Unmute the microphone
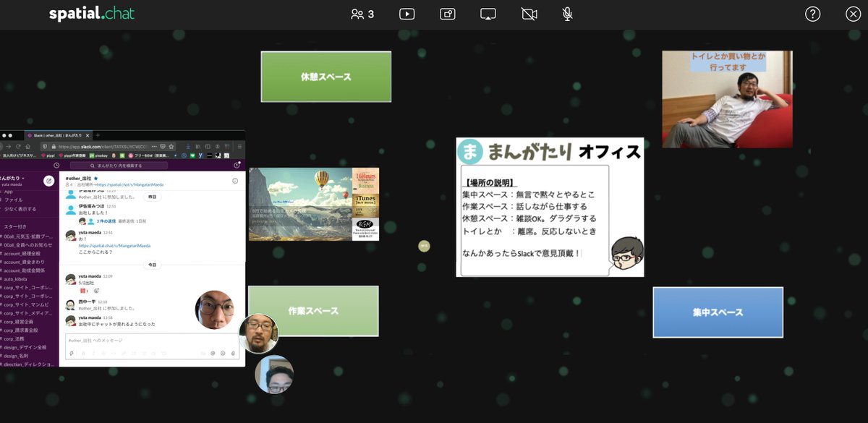The width and height of the screenshot is (868, 423). (567, 13)
